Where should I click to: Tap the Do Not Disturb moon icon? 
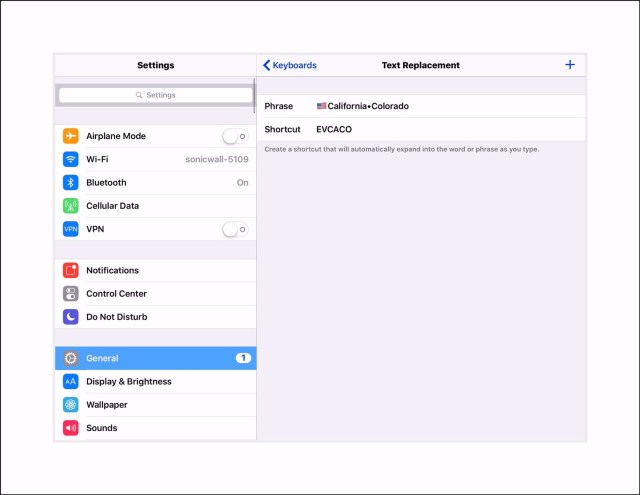(70, 317)
